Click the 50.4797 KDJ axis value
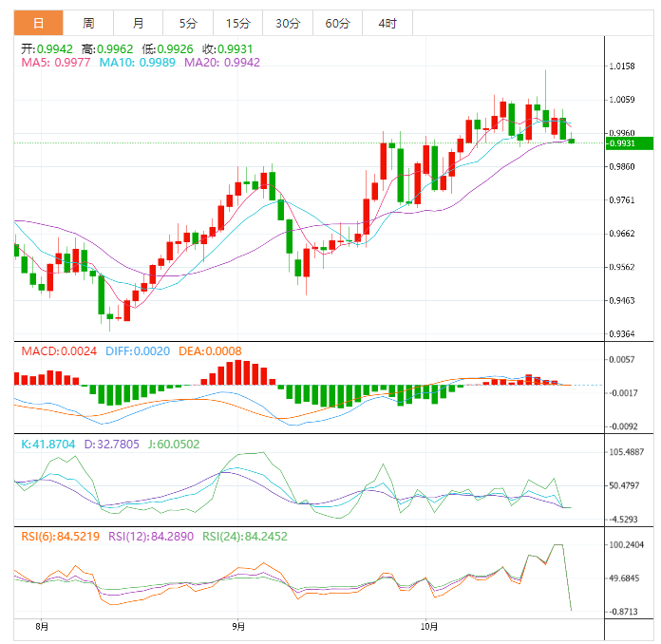 click(624, 485)
